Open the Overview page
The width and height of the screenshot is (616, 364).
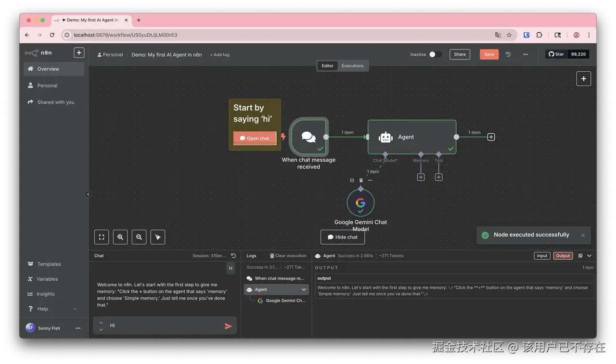pos(54,69)
